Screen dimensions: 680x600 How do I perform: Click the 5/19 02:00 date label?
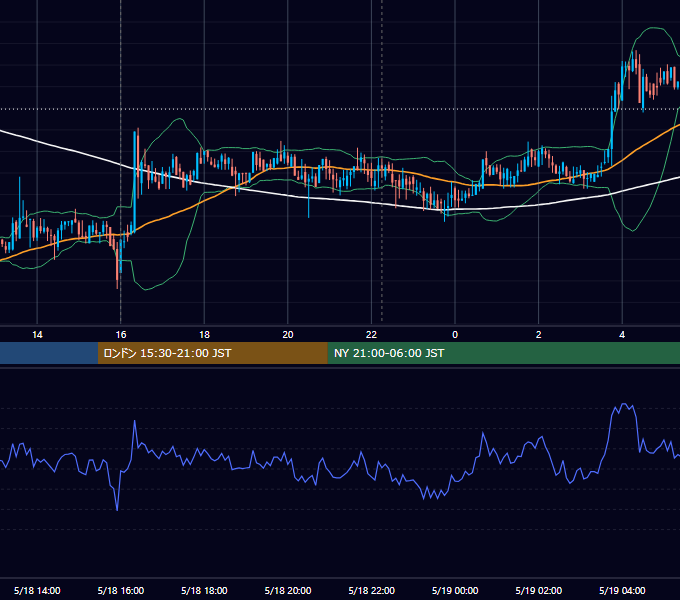coord(539,590)
